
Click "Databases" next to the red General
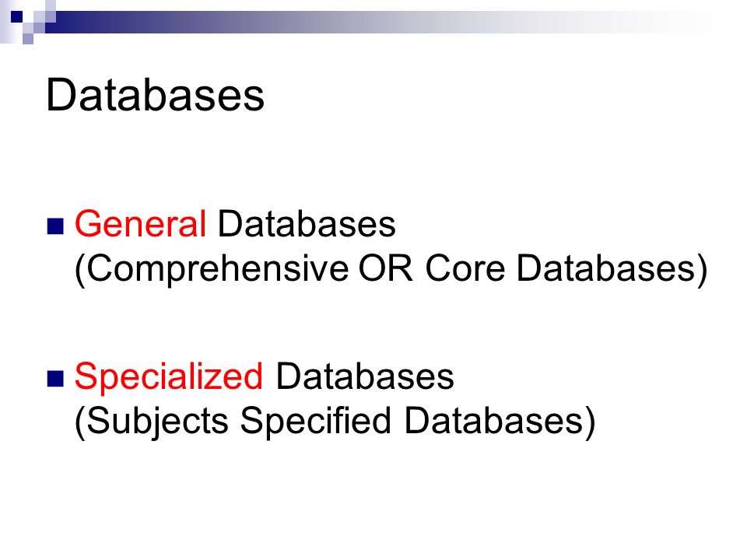pyautogui.click(x=307, y=223)
